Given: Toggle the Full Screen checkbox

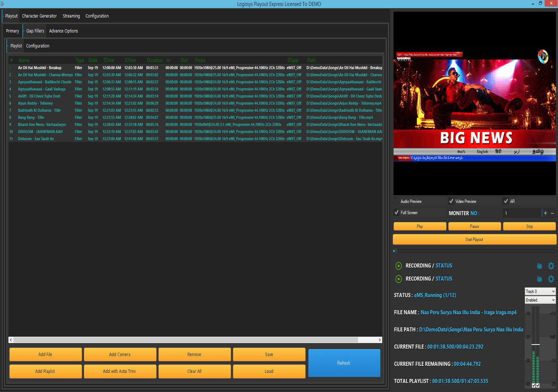Looking at the screenshot, I should (x=396, y=213).
